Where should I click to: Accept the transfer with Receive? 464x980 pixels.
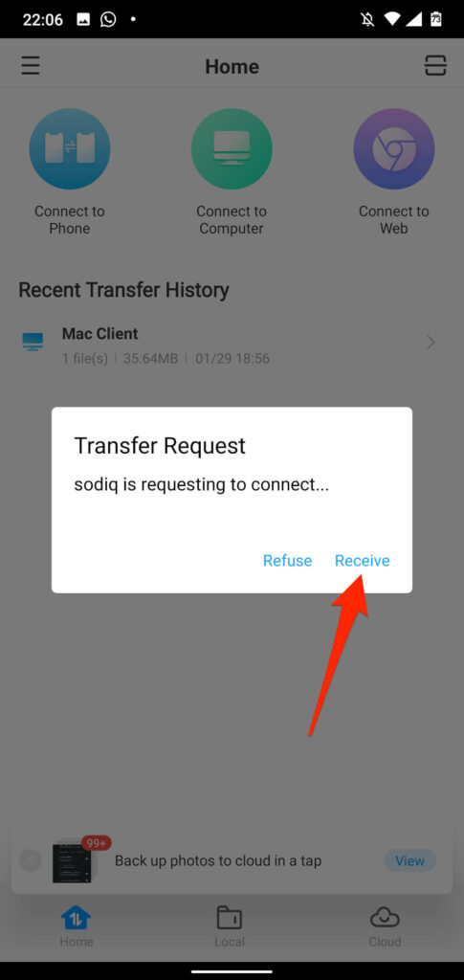[x=363, y=561]
